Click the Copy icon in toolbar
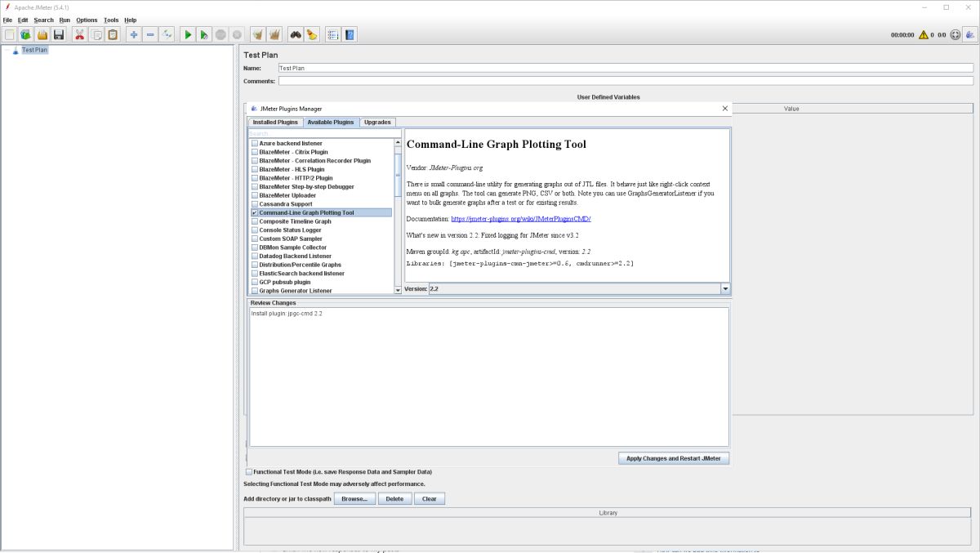The width and height of the screenshot is (980, 553). tap(96, 34)
